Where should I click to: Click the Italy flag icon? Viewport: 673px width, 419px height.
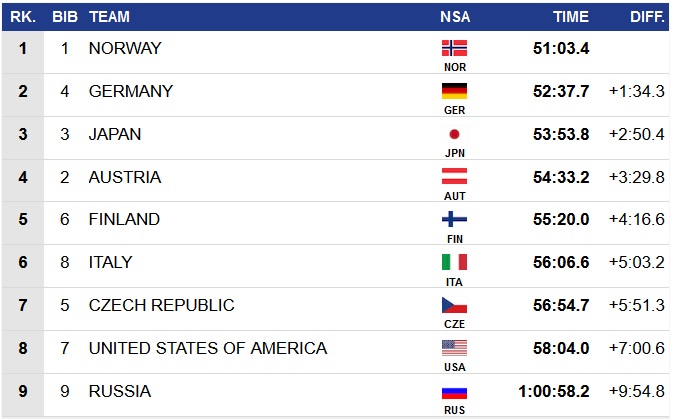point(454,263)
